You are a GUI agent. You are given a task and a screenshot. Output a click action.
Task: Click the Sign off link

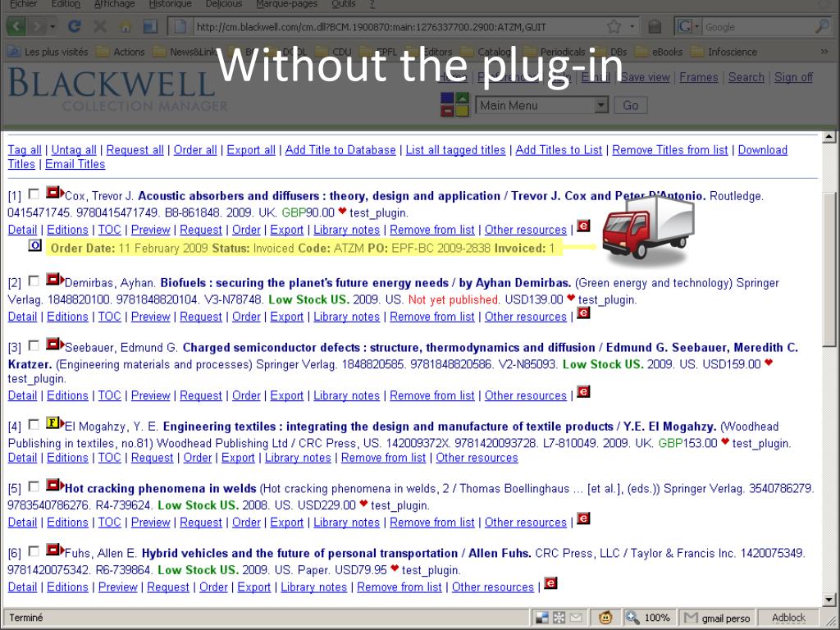click(x=793, y=77)
